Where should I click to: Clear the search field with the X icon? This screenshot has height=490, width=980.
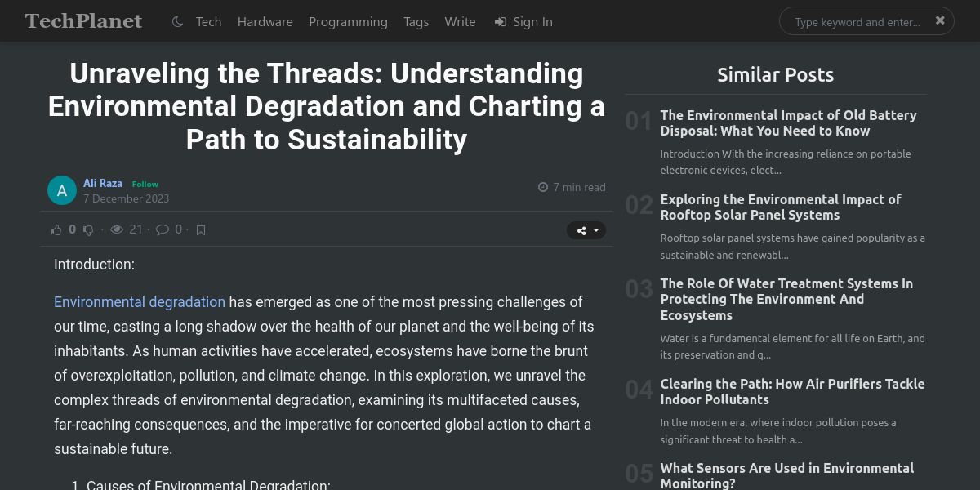click(940, 20)
